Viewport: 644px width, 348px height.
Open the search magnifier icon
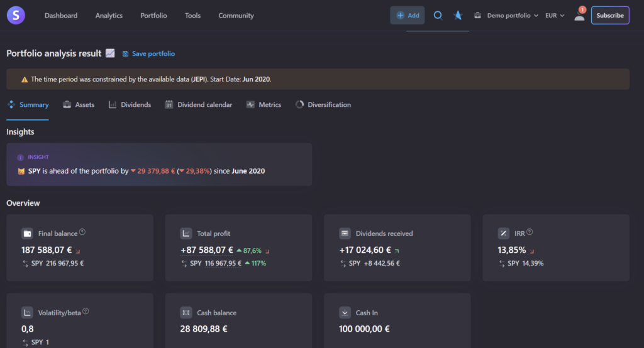click(x=438, y=15)
